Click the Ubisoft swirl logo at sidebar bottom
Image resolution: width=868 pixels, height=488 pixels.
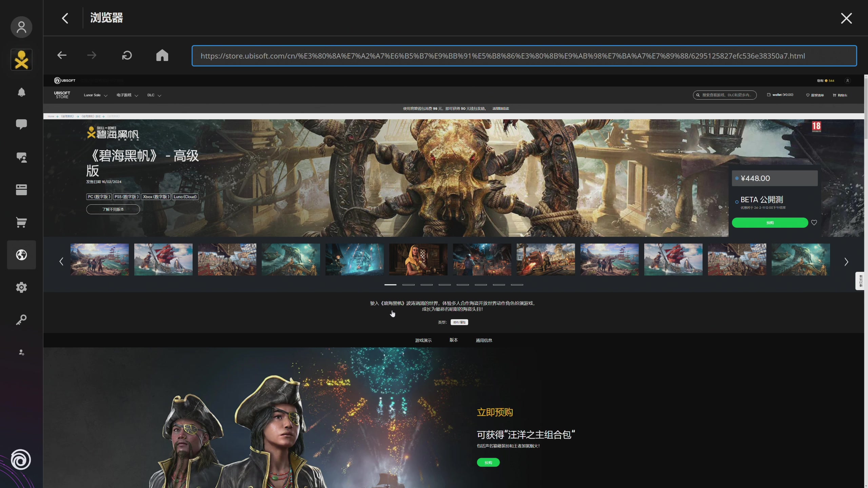tap(21, 460)
